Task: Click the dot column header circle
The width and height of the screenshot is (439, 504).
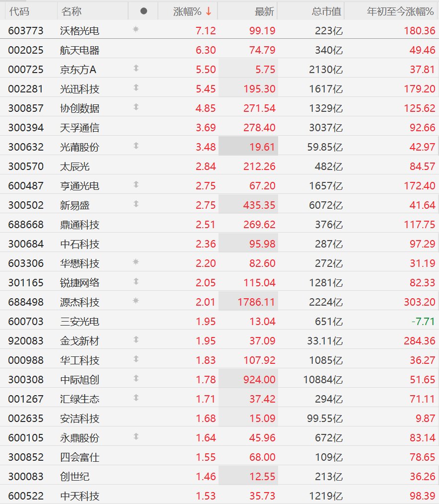Action: 144,11
